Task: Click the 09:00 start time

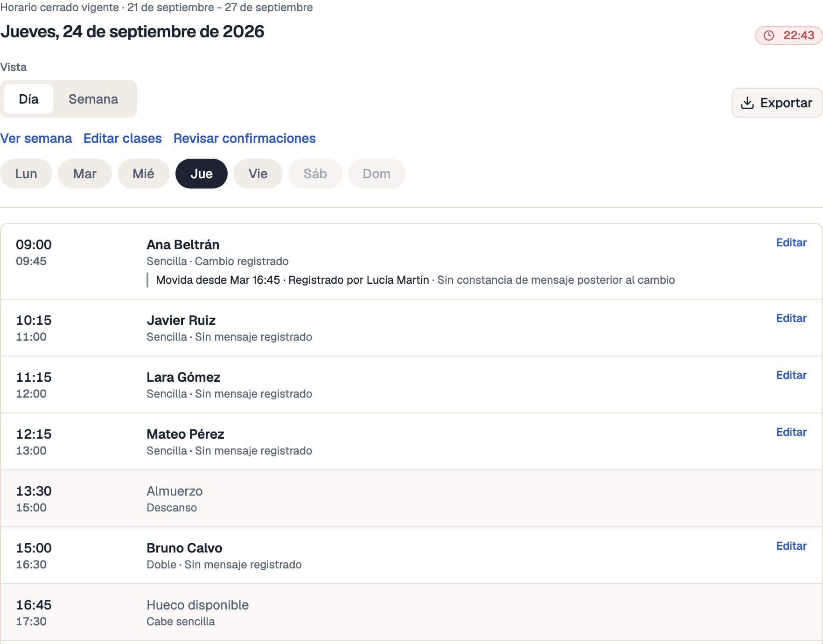Action: [x=34, y=245]
